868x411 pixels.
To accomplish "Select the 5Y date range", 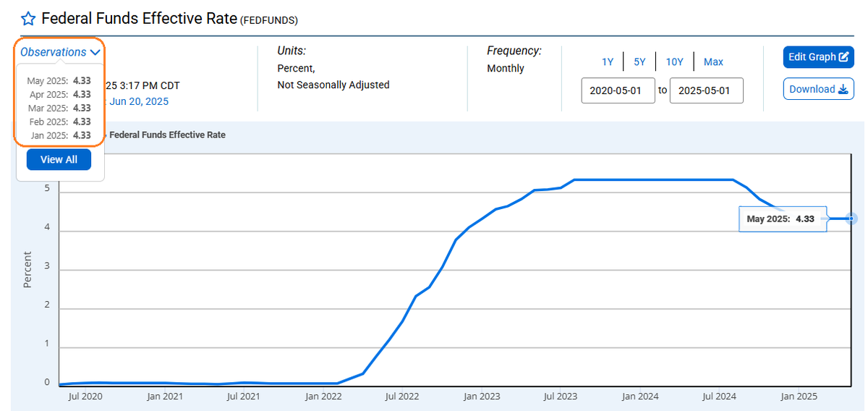I will [639, 62].
